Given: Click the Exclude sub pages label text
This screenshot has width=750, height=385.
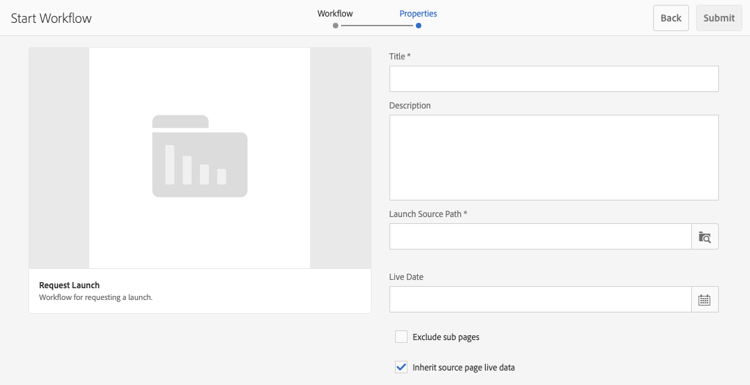Looking at the screenshot, I should click(446, 337).
